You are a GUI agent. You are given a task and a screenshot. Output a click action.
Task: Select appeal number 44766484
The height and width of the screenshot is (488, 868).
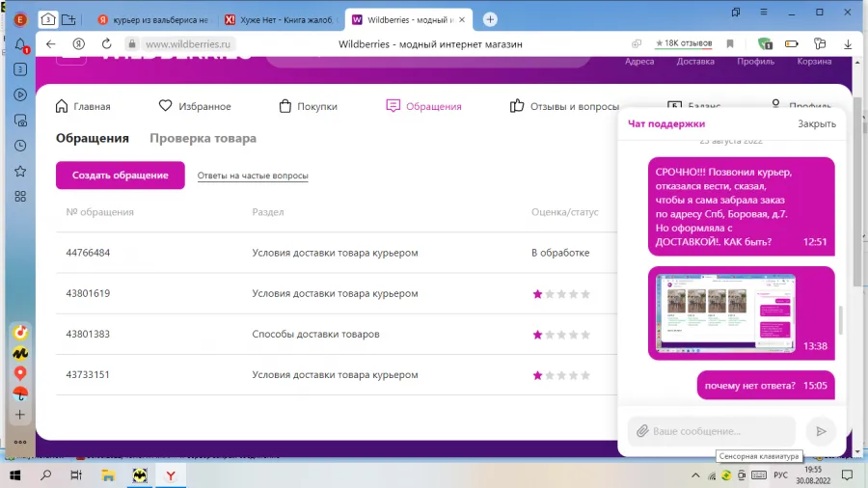(88, 253)
